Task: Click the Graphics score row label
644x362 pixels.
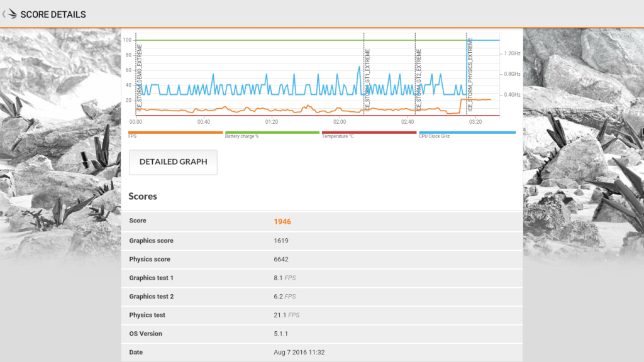Action: click(151, 241)
